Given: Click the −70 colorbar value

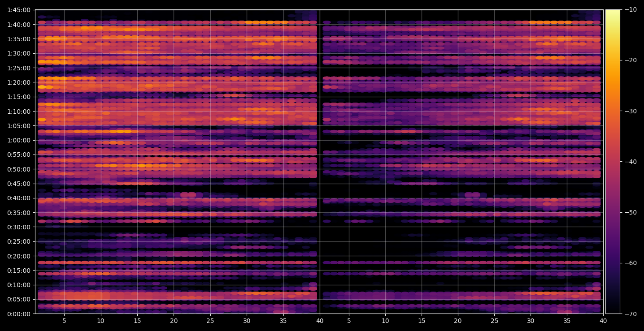Looking at the screenshot, I should click(631, 314).
